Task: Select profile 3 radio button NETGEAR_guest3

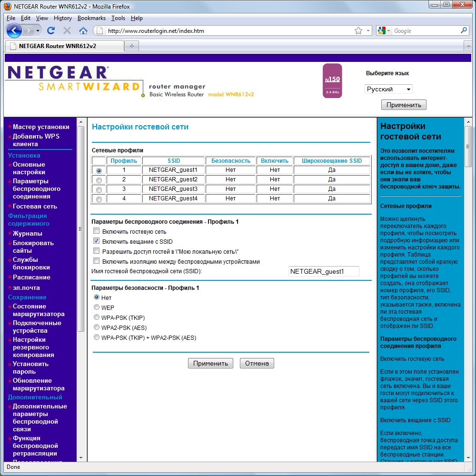Action: click(x=99, y=190)
